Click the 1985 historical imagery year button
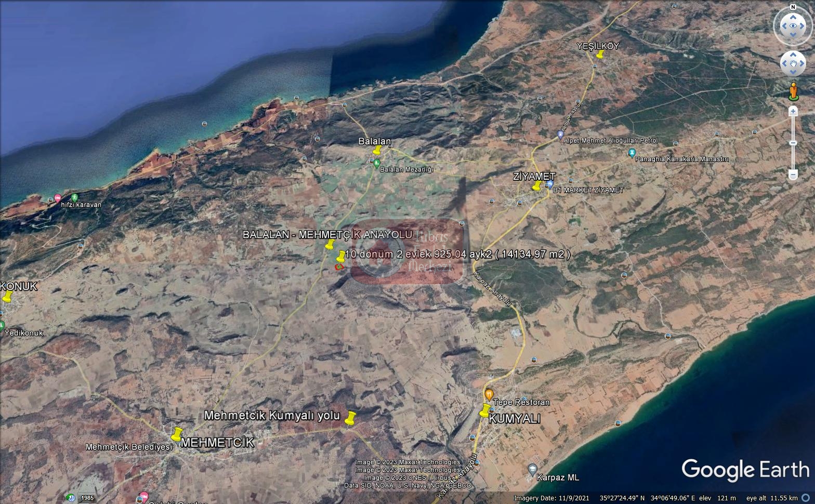Screen dimensions: 815x504 [87, 498]
